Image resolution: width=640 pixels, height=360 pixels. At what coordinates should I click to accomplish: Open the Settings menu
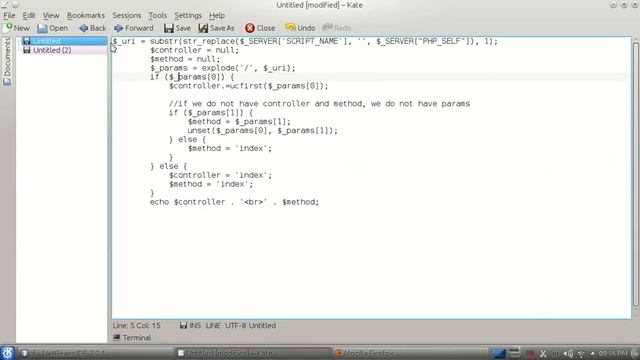pyautogui.click(x=188, y=16)
